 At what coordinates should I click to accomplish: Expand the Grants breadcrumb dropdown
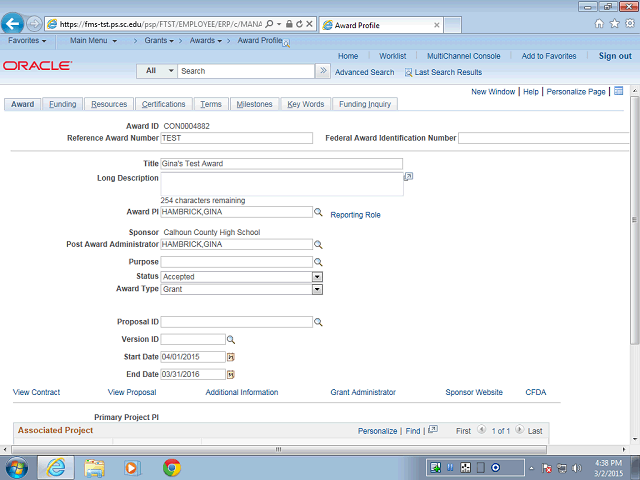(159, 40)
